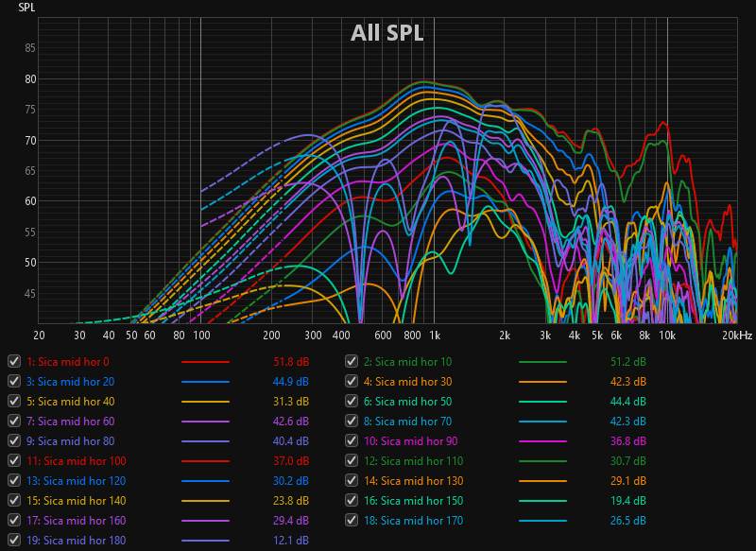The width and height of the screenshot is (756, 551).
Task: Click the 37.0 dB value
Action: pyautogui.click(x=291, y=461)
